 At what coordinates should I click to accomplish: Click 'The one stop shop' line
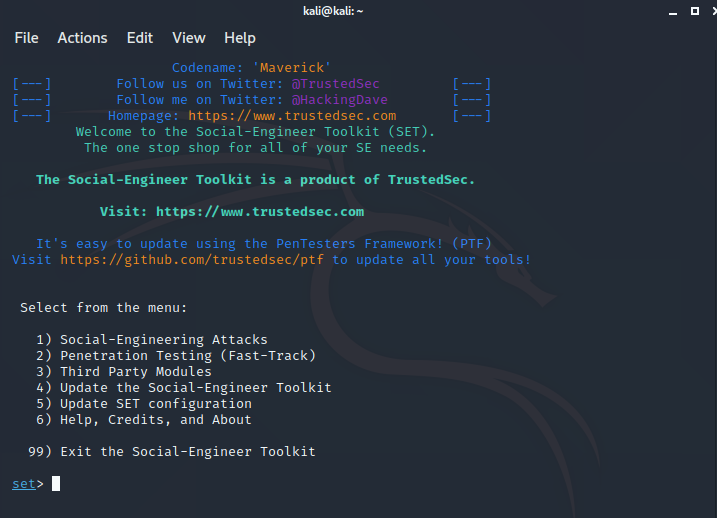coord(255,148)
